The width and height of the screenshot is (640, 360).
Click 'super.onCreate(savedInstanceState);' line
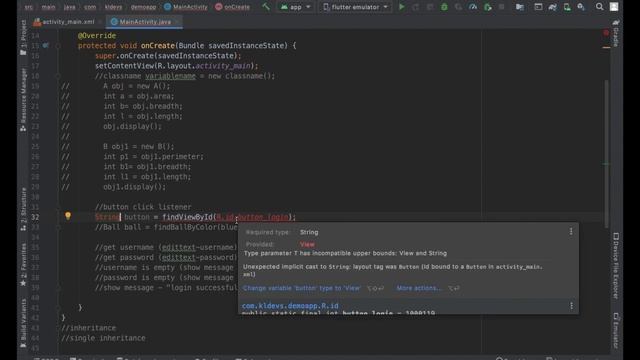168,56
